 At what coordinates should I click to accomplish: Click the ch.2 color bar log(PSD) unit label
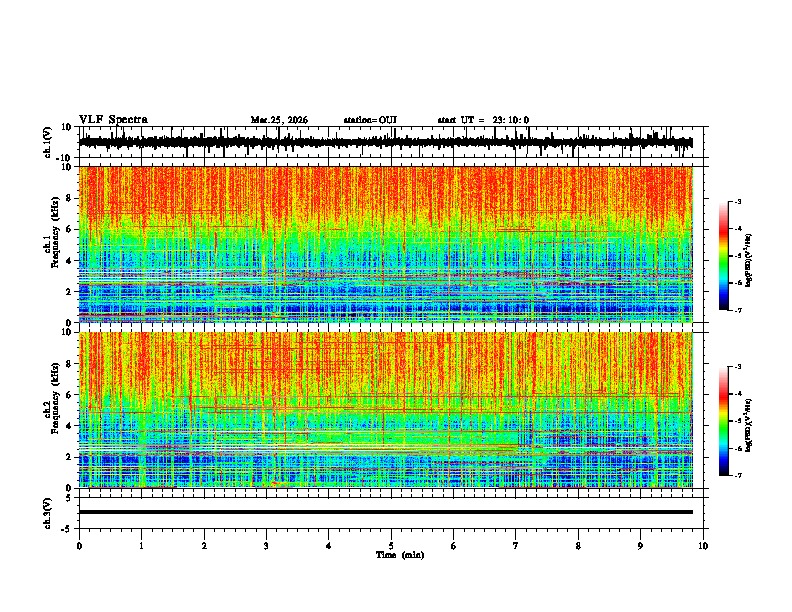749,425
